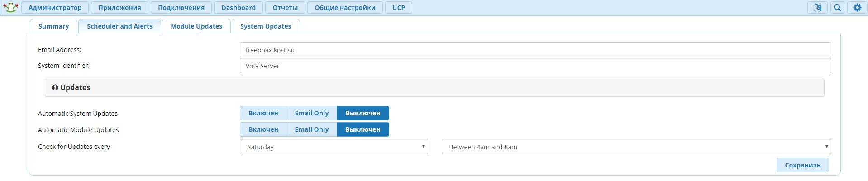Open the gear settings icon
The width and height of the screenshot is (868, 181).
[x=857, y=8]
